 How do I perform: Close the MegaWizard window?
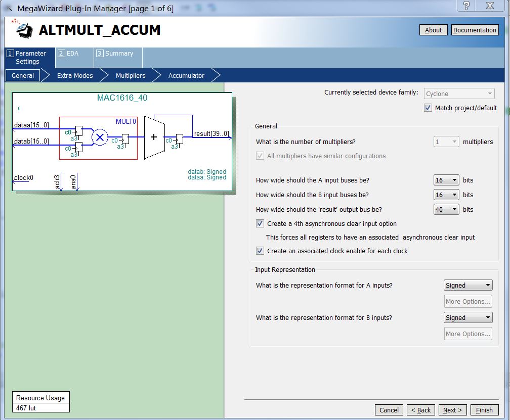[490, 6]
